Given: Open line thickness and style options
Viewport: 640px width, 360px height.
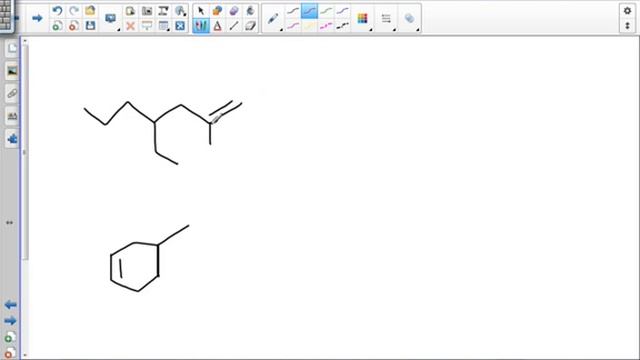Looking at the screenshot, I should (386, 18).
